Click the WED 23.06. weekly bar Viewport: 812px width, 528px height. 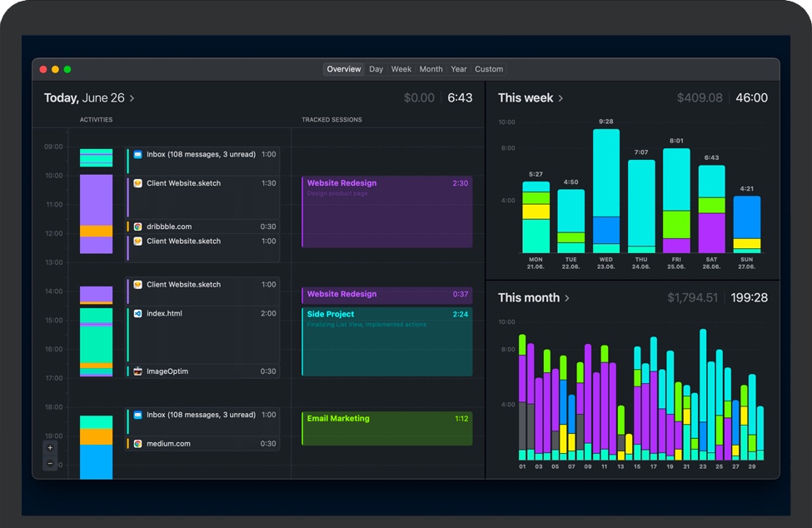[606, 191]
